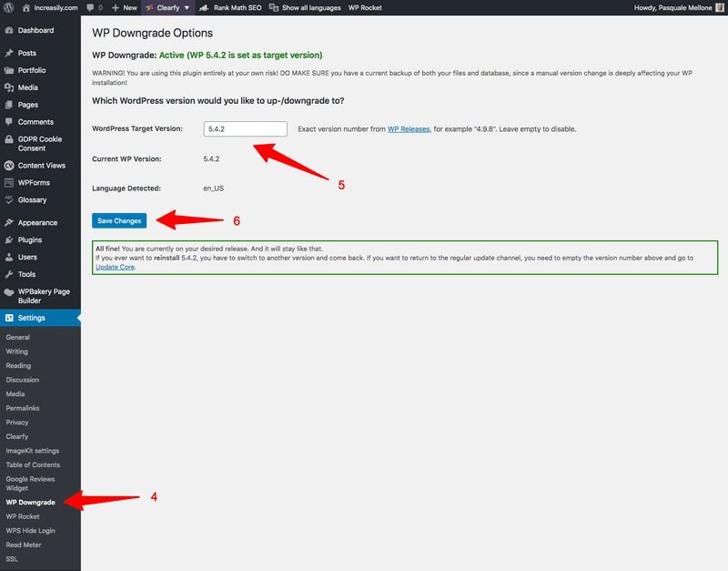
Task: Open Discussion settings submenu
Action: click(x=22, y=380)
